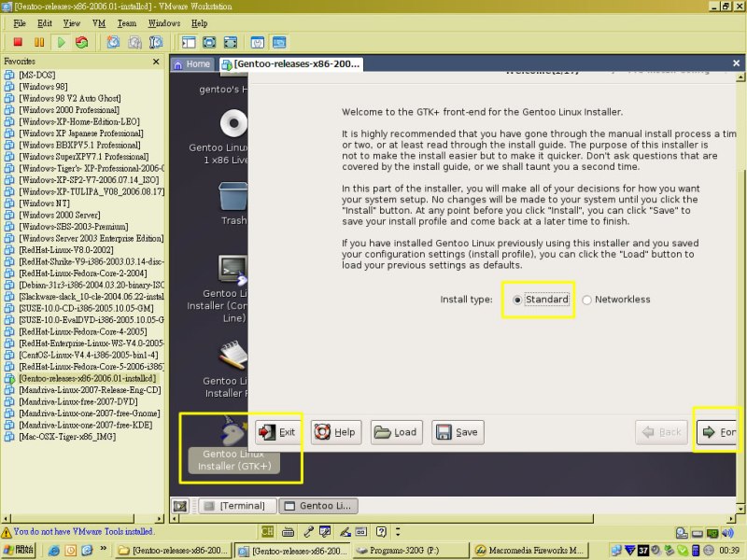Launch Gentoo Installer Command Line icon
This screenshot has width=747, height=560.
[233, 270]
